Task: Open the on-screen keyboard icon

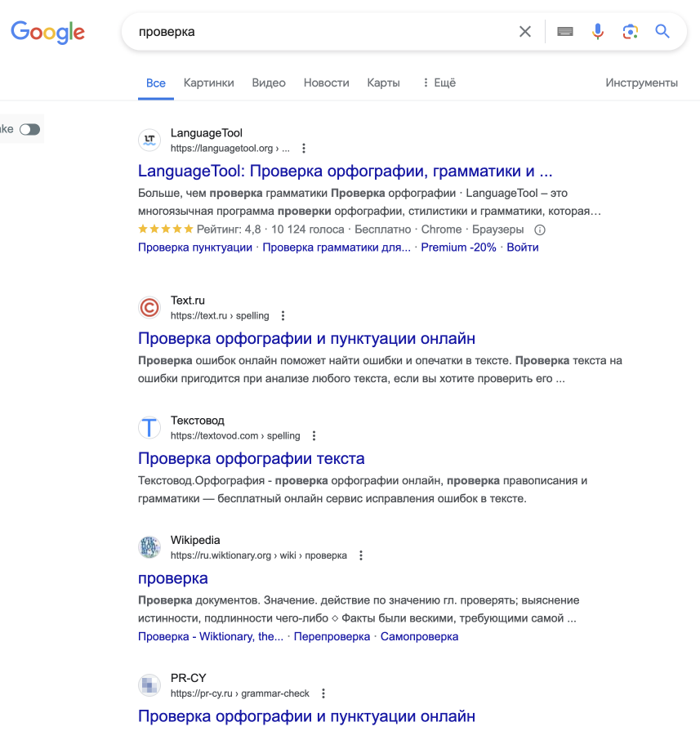Action: 564,32
